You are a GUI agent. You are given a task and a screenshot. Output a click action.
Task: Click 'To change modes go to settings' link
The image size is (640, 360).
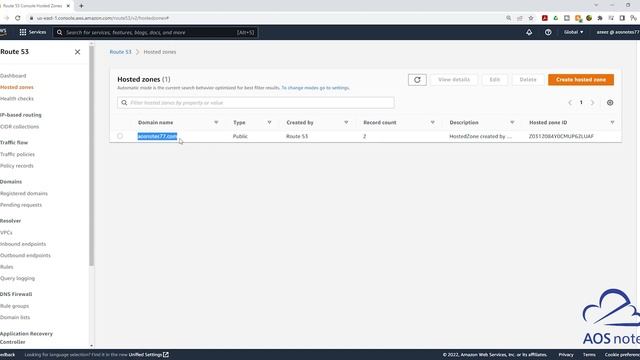pos(315,88)
